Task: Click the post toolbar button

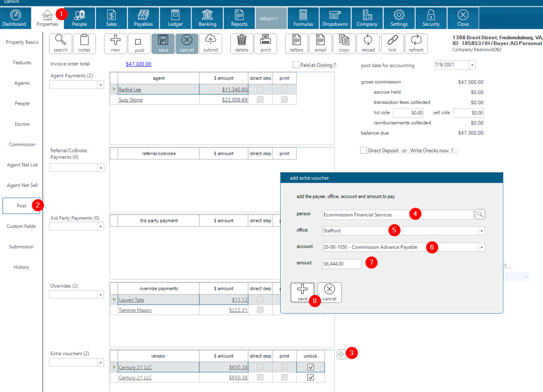Action: click(x=139, y=43)
